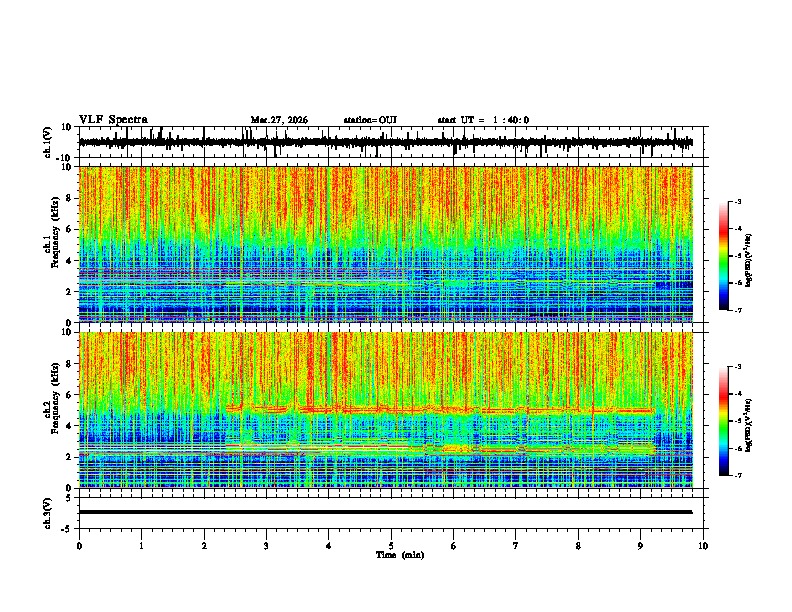Click the time axis tick label "7"
The image size is (792, 612).
[x=516, y=546]
